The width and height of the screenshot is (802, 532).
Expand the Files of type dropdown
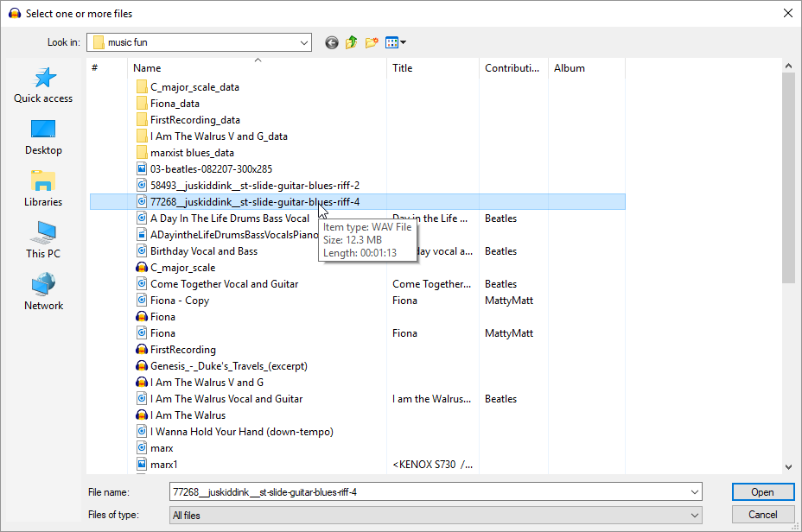point(695,515)
